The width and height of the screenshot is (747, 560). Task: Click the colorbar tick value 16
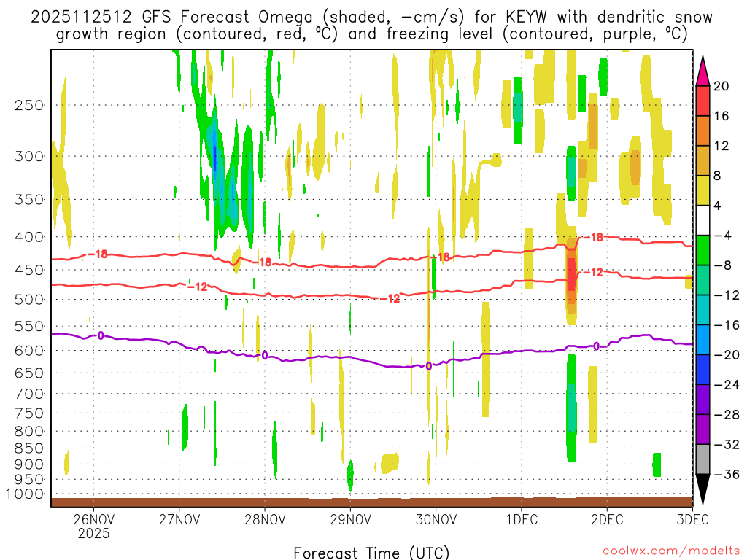tap(721, 116)
